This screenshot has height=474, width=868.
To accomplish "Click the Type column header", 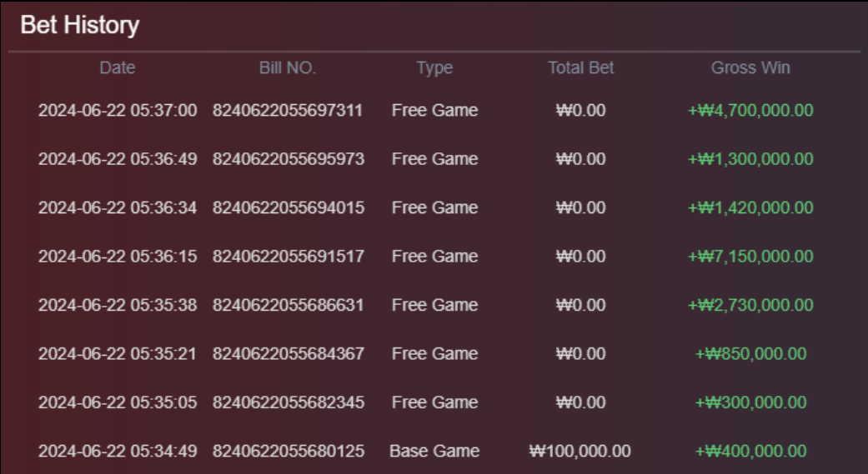I will click(x=434, y=67).
